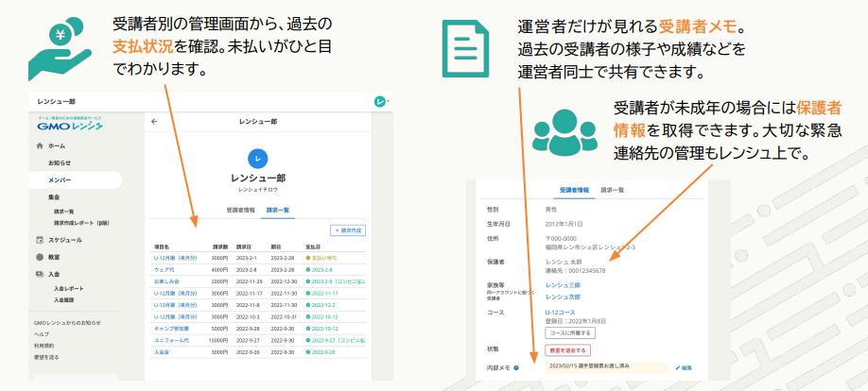Open the レンシュ三郎 family link
The image size is (868, 391).
click(x=563, y=284)
